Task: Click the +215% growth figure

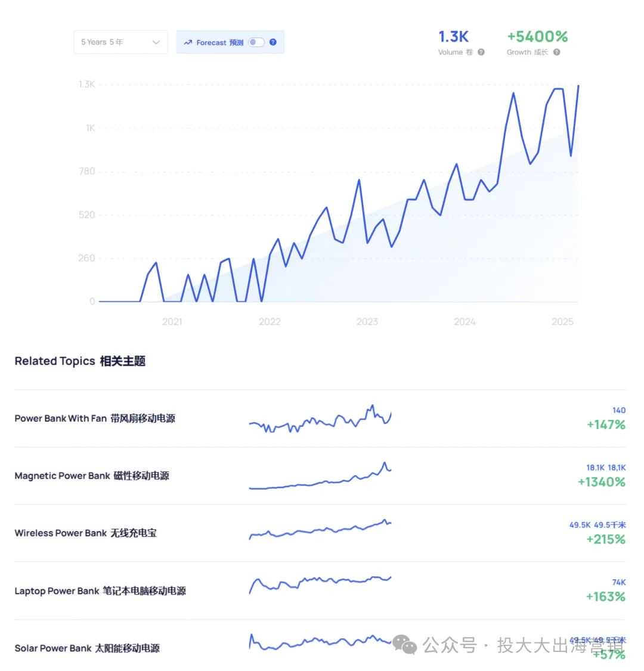Action: [x=606, y=539]
